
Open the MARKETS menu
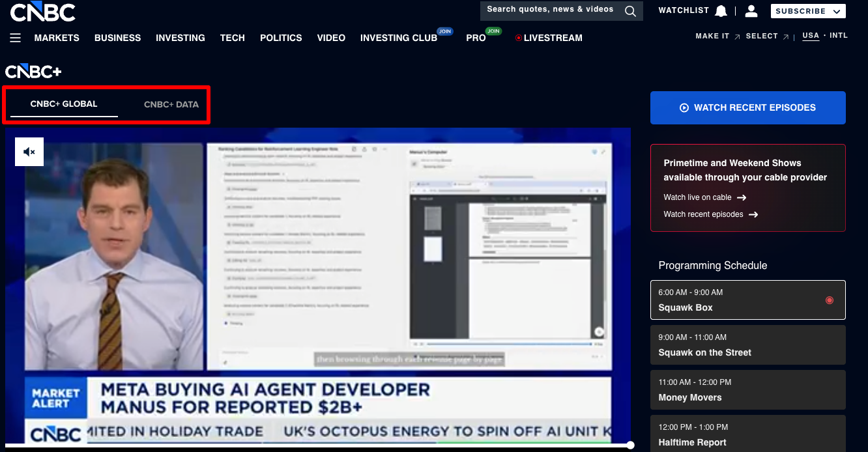point(57,38)
